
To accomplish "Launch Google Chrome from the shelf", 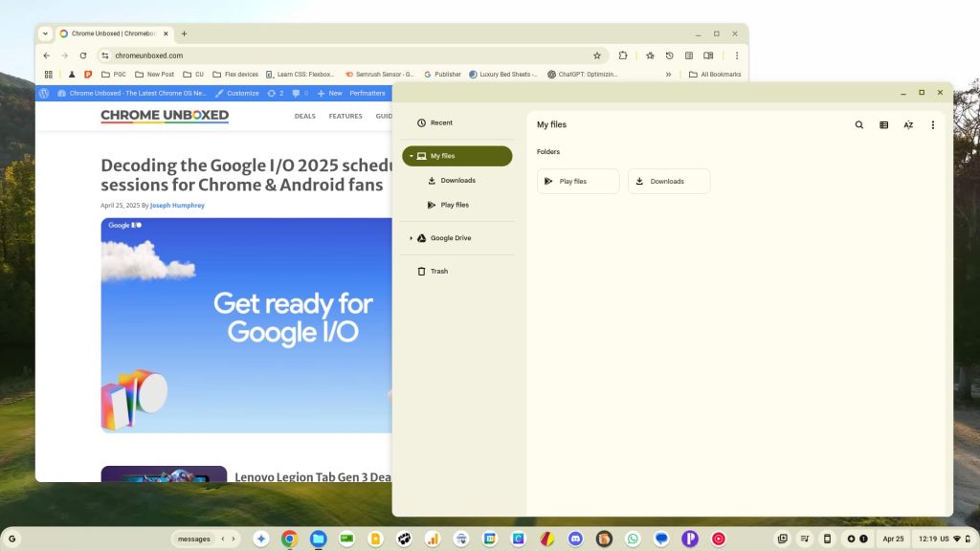I will 289,539.
